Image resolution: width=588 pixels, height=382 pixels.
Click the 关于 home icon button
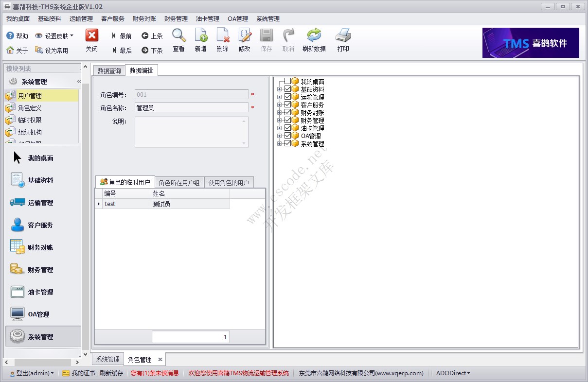point(10,50)
